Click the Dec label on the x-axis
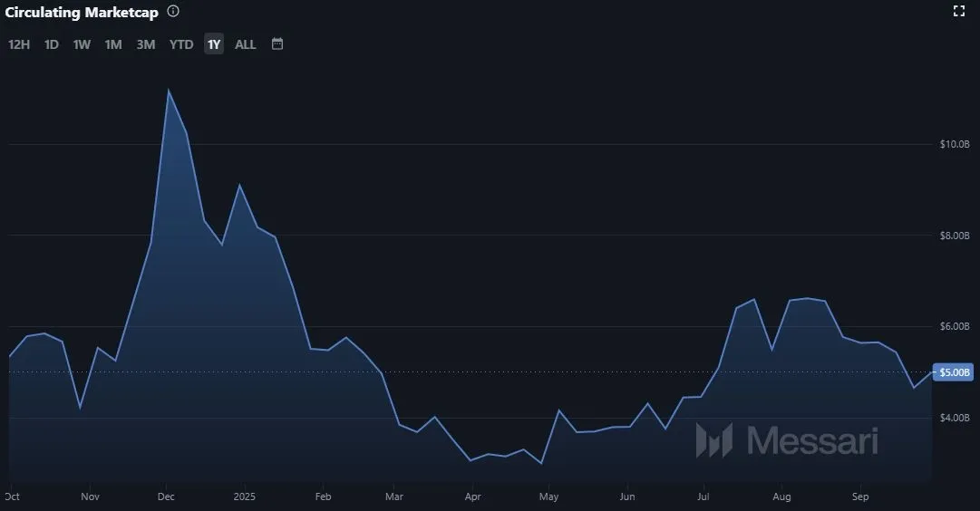Image resolution: width=980 pixels, height=511 pixels. [x=166, y=497]
